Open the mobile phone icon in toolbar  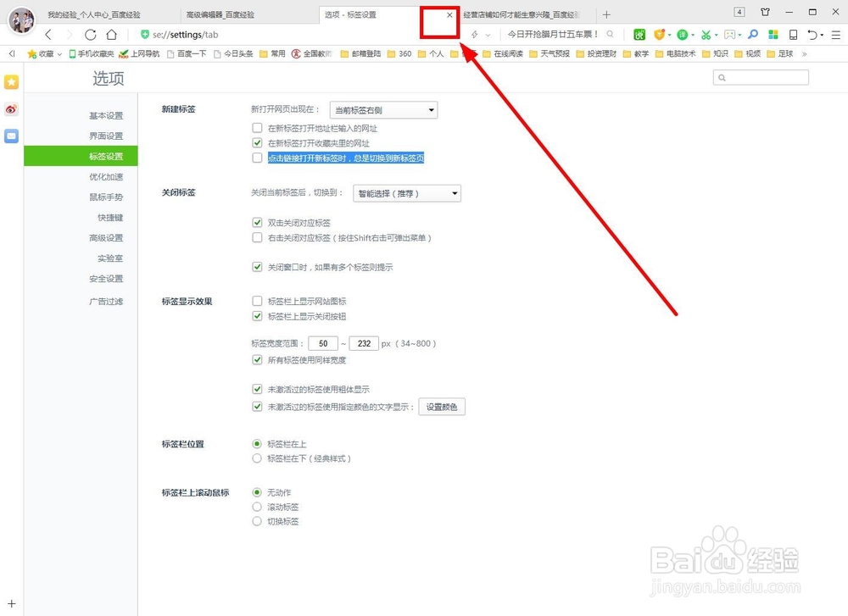coord(794,36)
